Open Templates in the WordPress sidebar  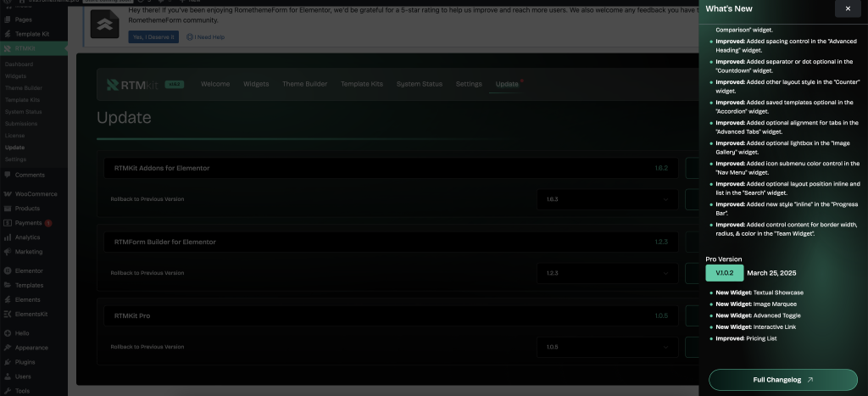29,285
